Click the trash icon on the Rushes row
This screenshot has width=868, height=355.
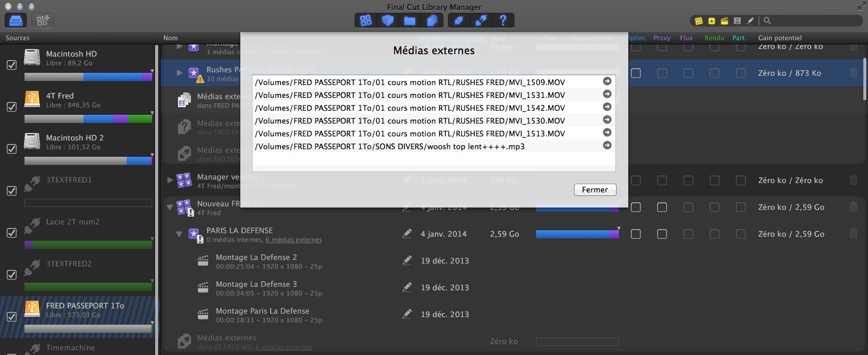[853, 73]
